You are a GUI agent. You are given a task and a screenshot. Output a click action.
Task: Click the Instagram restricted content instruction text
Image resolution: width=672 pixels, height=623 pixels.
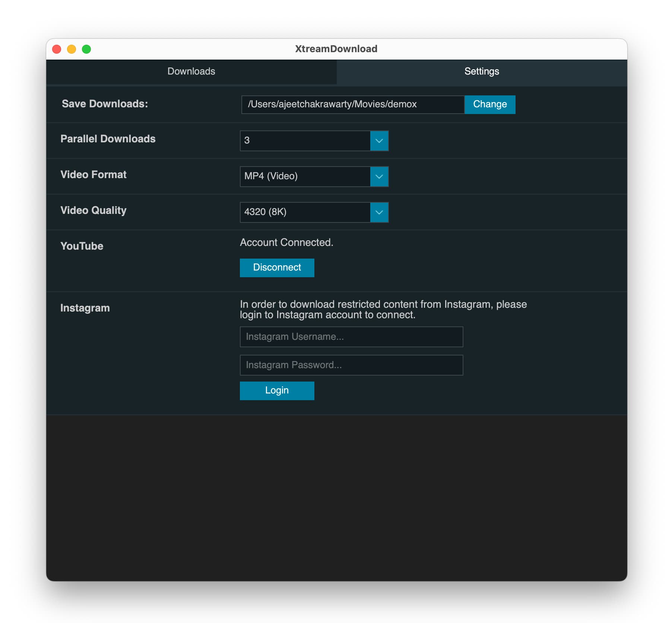pyautogui.click(x=383, y=310)
